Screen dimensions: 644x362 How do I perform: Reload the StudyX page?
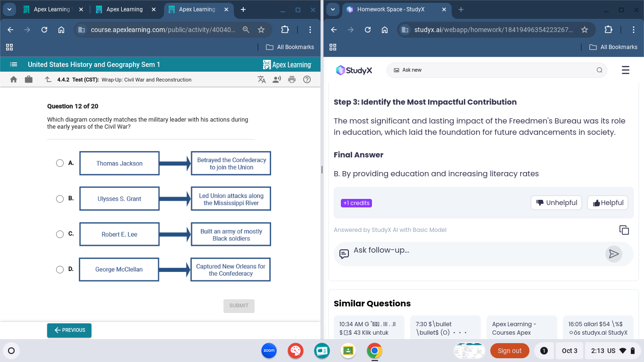tap(368, 30)
